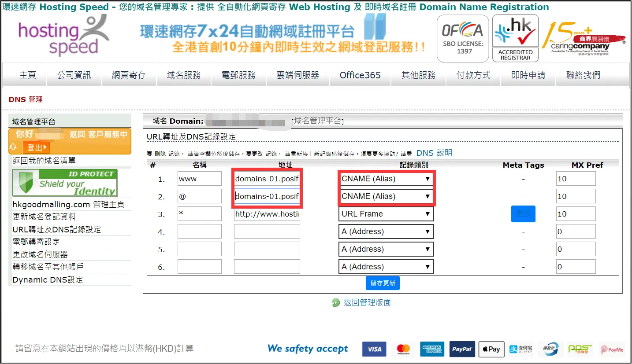Click the green arrow icon beside 返回管理版面

tap(335, 302)
